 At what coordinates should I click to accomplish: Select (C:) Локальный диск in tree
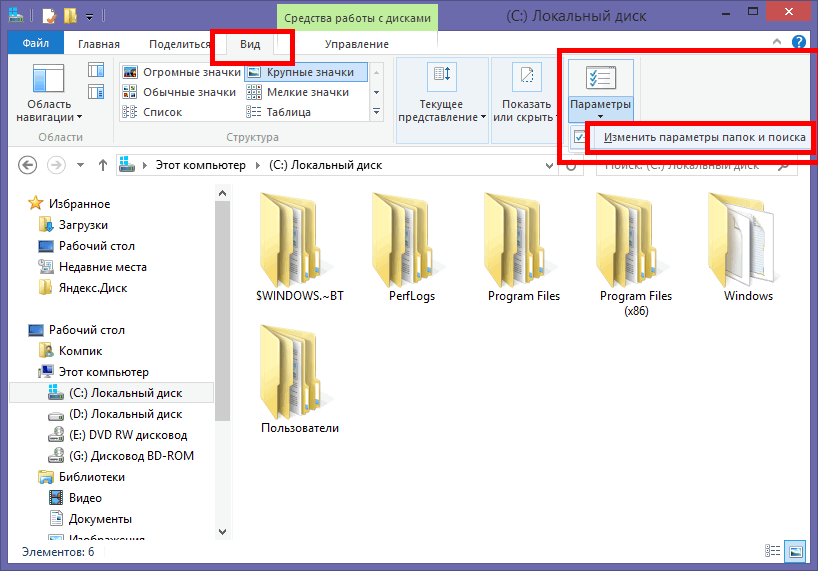point(111,393)
